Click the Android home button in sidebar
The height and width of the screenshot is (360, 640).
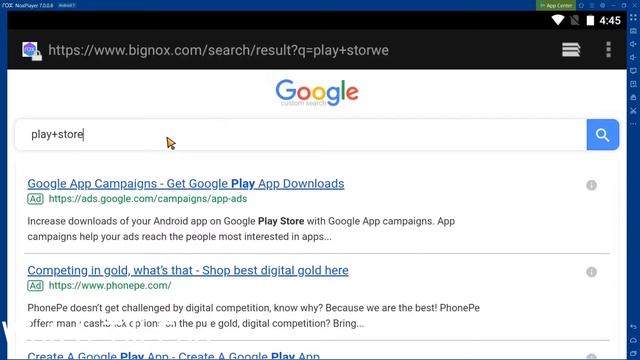point(633,340)
